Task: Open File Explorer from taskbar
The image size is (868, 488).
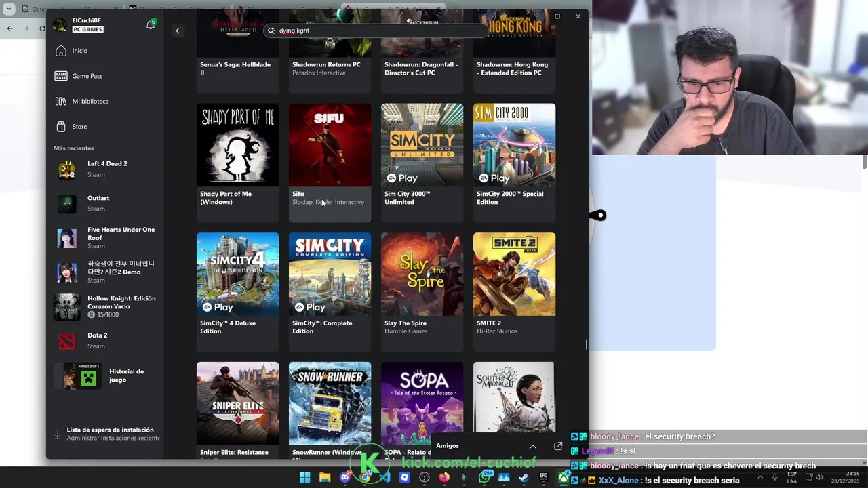Action: pyautogui.click(x=325, y=477)
